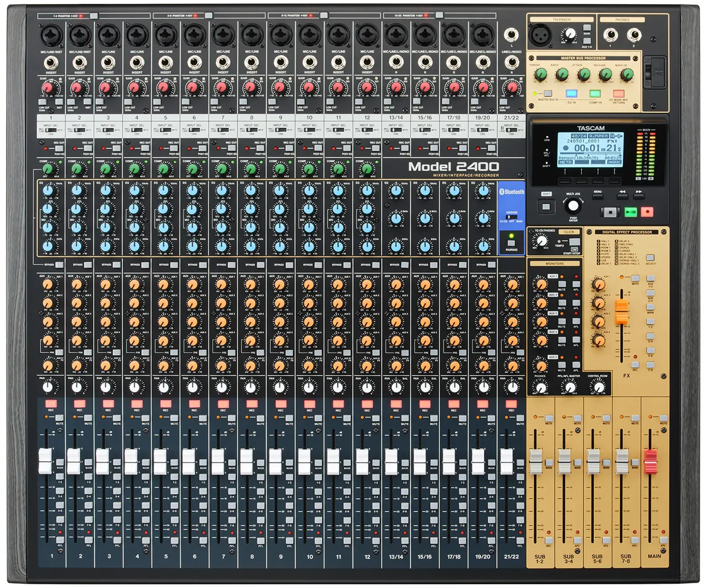Click the orange FX fader
The width and height of the screenshot is (704, 588).
(x=622, y=311)
